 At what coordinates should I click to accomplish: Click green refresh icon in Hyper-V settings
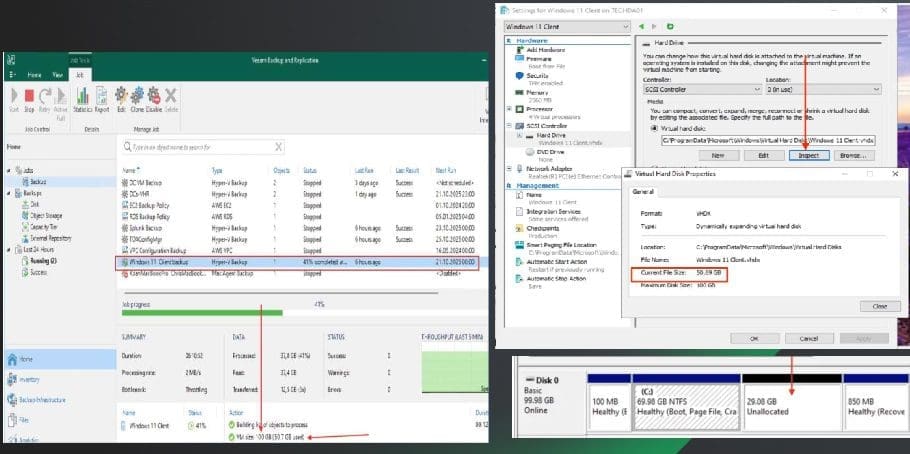click(x=670, y=27)
